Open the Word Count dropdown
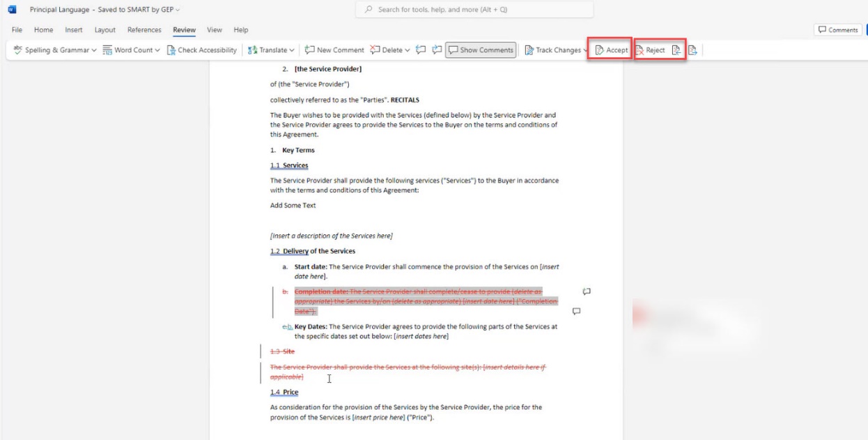The height and width of the screenshot is (440, 868). point(157,50)
